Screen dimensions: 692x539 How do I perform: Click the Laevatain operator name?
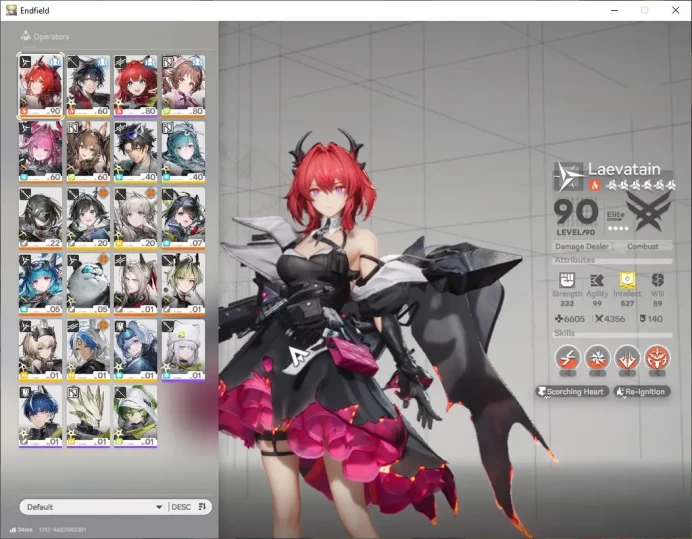point(624,169)
